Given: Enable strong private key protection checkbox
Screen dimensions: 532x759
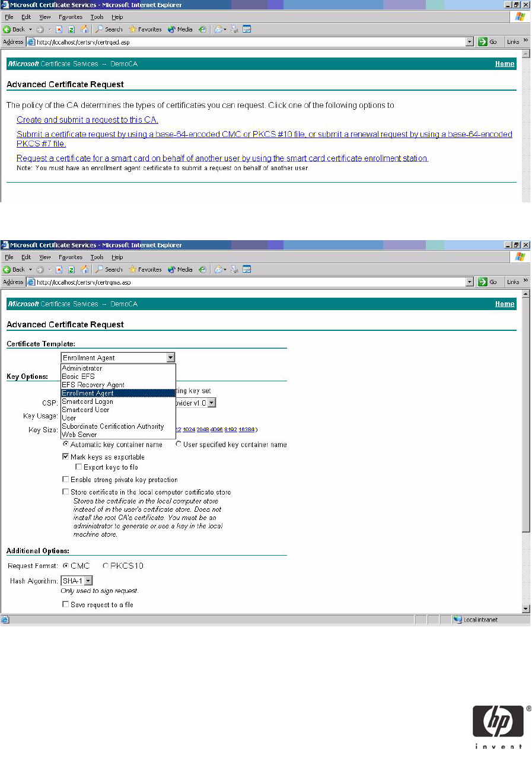Looking at the screenshot, I should [66, 480].
